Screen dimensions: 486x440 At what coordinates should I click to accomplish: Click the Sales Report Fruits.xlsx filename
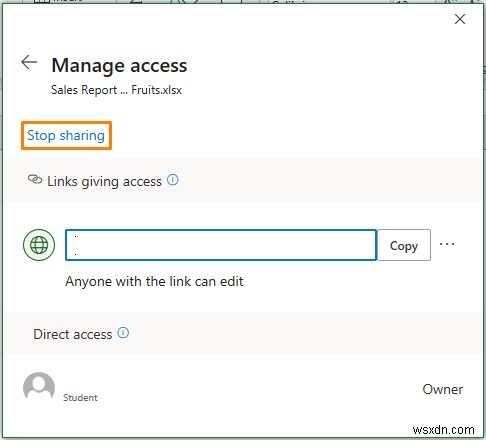(x=116, y=90)
